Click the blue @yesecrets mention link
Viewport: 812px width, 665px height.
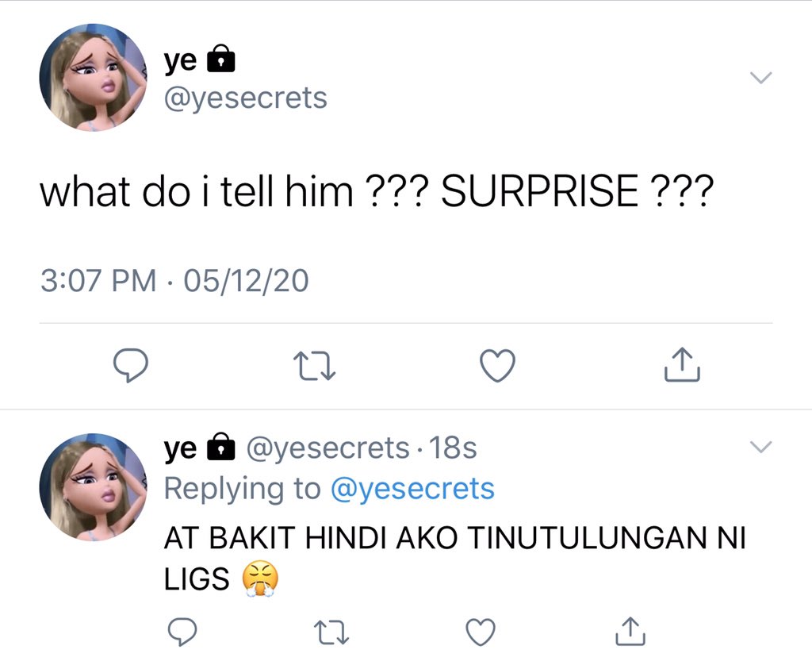(x=412, y=488)
